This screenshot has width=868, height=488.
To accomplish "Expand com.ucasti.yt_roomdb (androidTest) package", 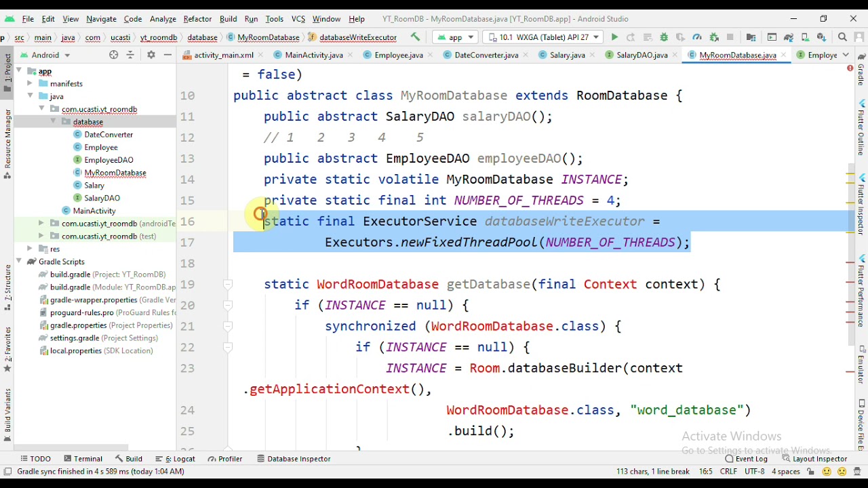I will click(41, 224).
